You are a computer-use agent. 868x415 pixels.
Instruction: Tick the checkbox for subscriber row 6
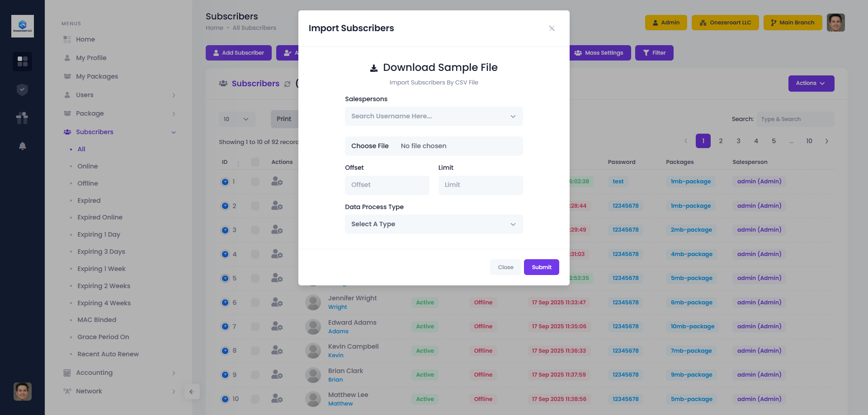click(255, 303)
